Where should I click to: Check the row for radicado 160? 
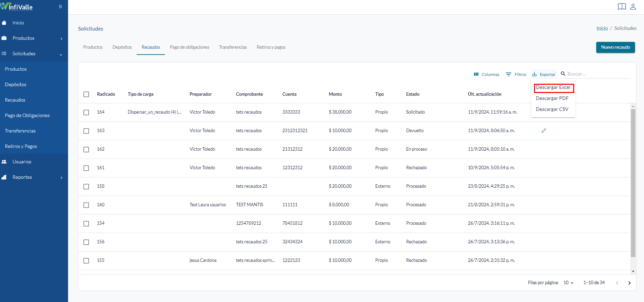coord(86,205)
